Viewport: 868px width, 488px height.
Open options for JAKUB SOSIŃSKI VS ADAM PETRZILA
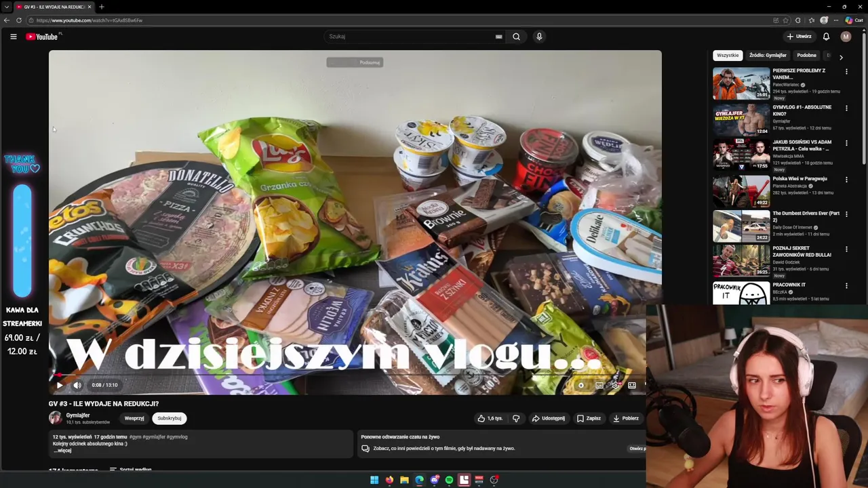tap(846, 144)
